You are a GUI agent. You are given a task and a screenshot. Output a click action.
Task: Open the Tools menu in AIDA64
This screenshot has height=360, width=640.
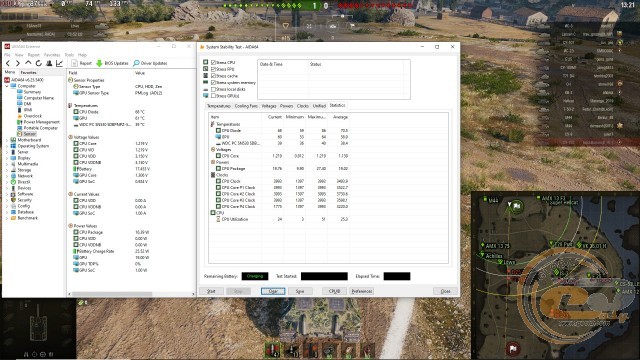(69, 55)
